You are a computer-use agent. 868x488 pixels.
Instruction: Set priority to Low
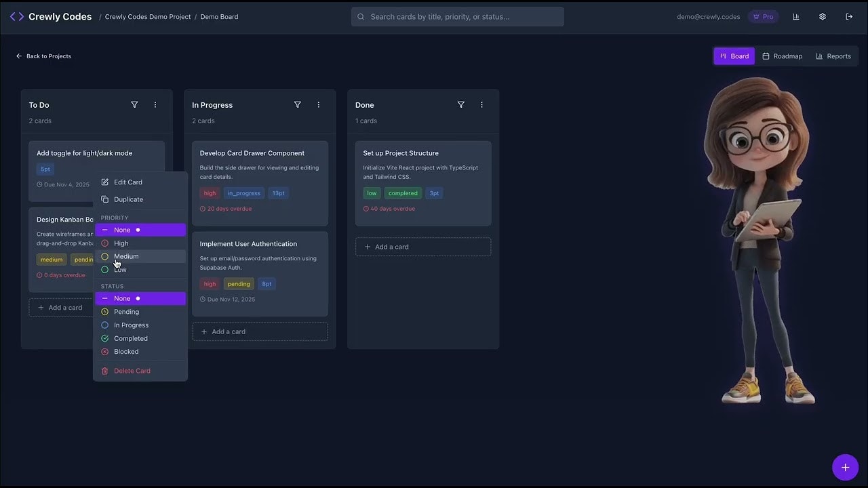(x=140, y=270)
